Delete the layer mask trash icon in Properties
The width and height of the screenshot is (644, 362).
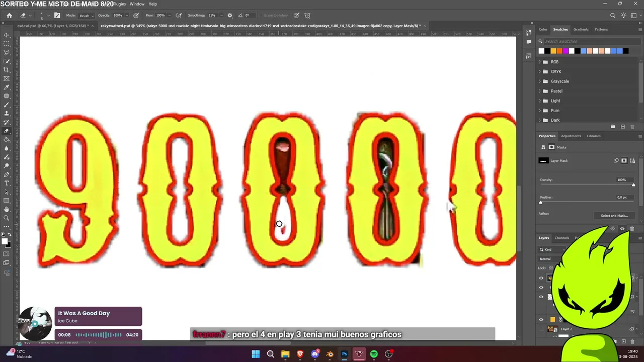pyautogui.click(x=632, y=229)
